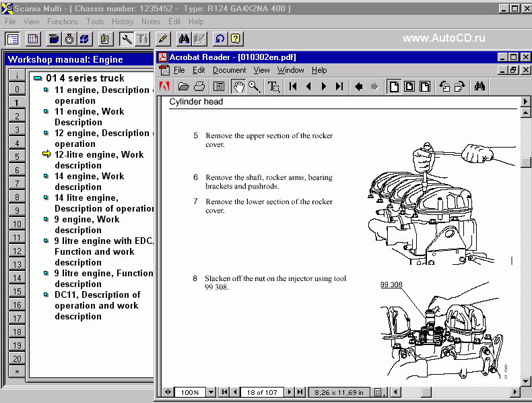The image size is (532, 403).
Task: Select the Acrobat hand tool
Action: [238, 86]
